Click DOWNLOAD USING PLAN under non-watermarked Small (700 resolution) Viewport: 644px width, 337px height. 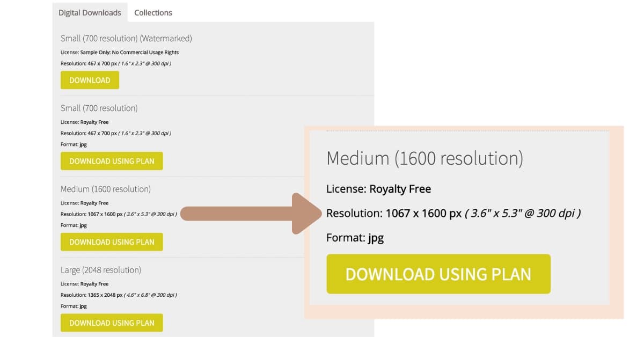(112, 161)
